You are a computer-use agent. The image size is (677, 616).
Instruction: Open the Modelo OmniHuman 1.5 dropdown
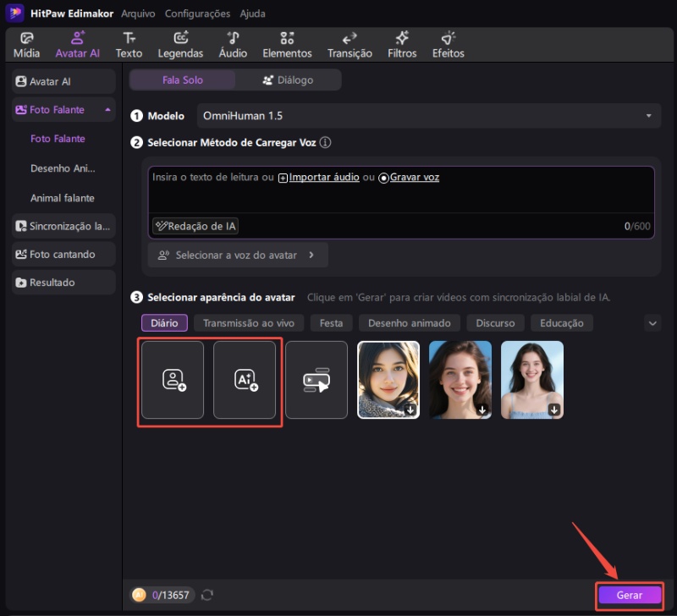pyautogui.click(x=428, y=116)
